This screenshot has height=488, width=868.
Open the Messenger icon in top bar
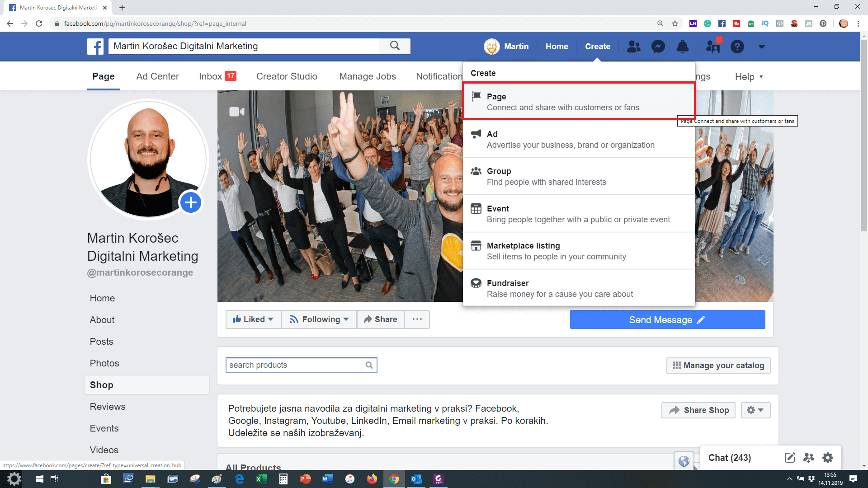point(658,47)
